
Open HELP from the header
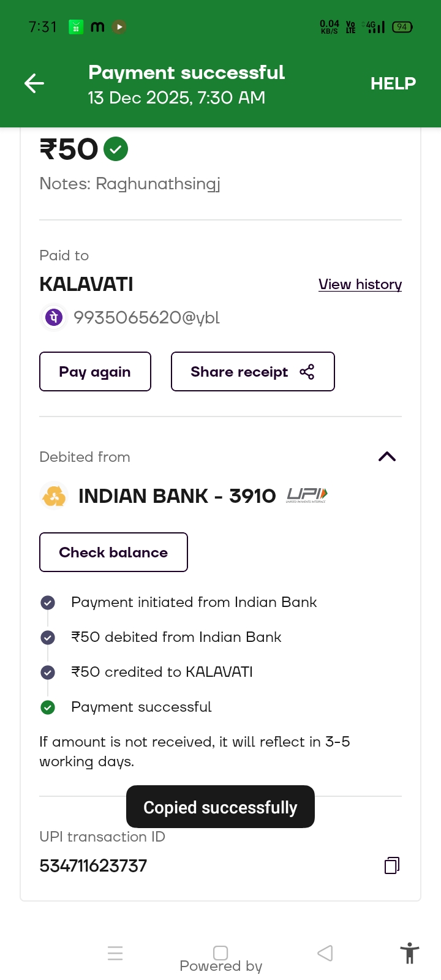point(393,83)
